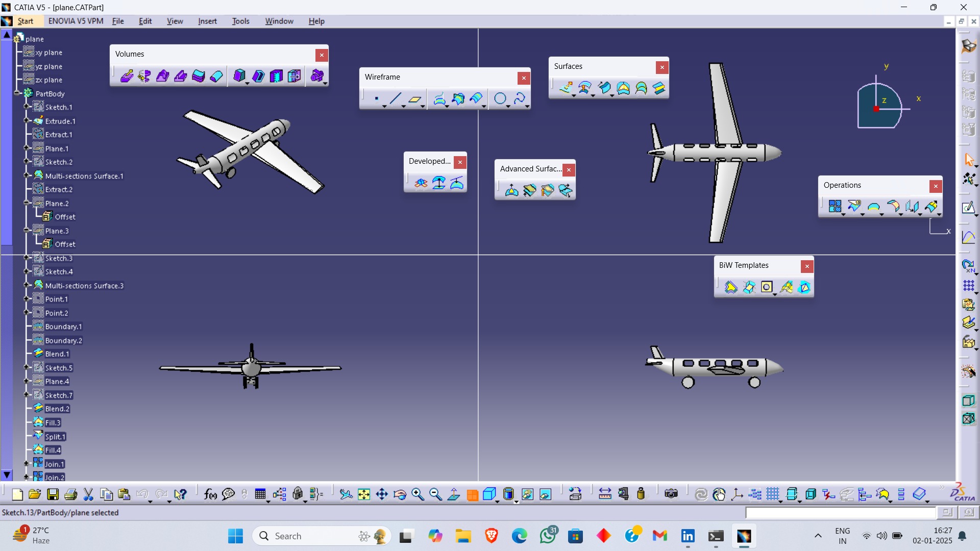
Task: Toggle Swap Visible Space icon
Action: (x=545, y=494)
